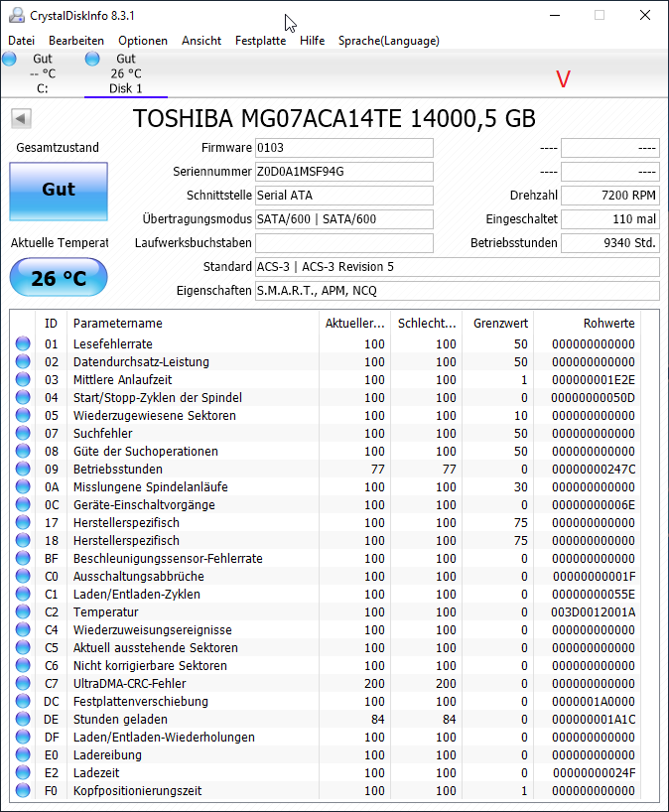Click status icon for Laden/Entladen-Wiederholungen row
Screen dimensions: 669x812
(x=23, y=737)
